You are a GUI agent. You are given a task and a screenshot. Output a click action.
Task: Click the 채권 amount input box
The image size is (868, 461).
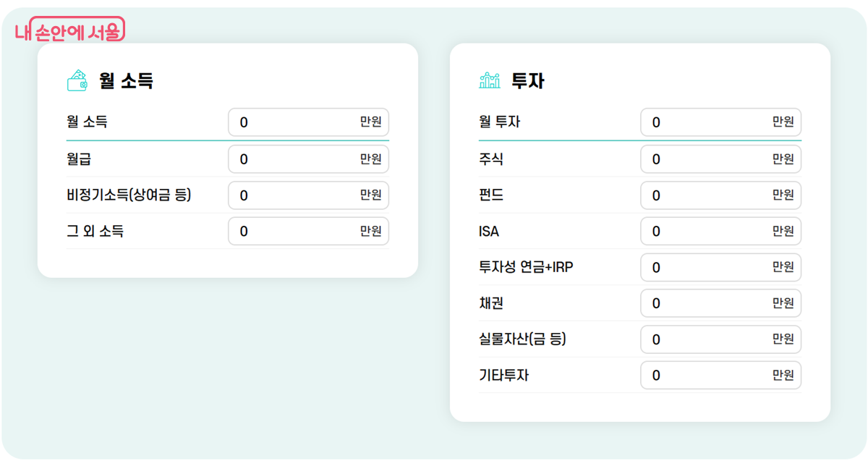(709, 303)
